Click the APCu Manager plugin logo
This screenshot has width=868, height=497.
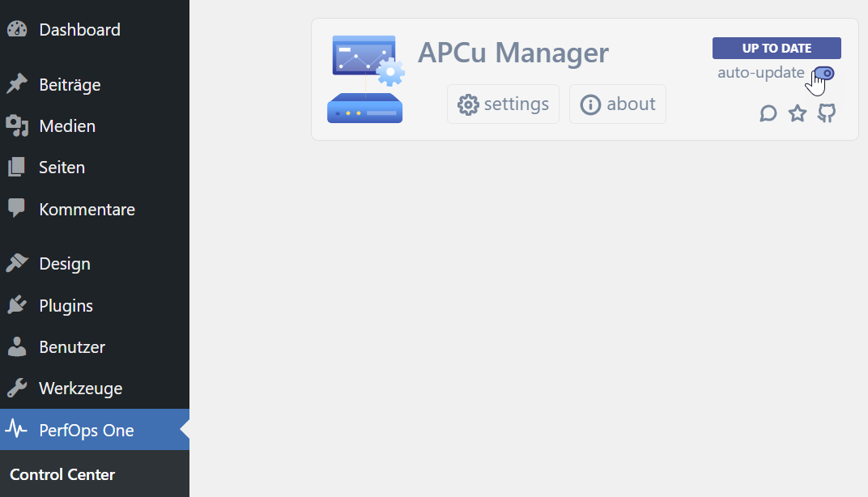(x=366, y=79)
